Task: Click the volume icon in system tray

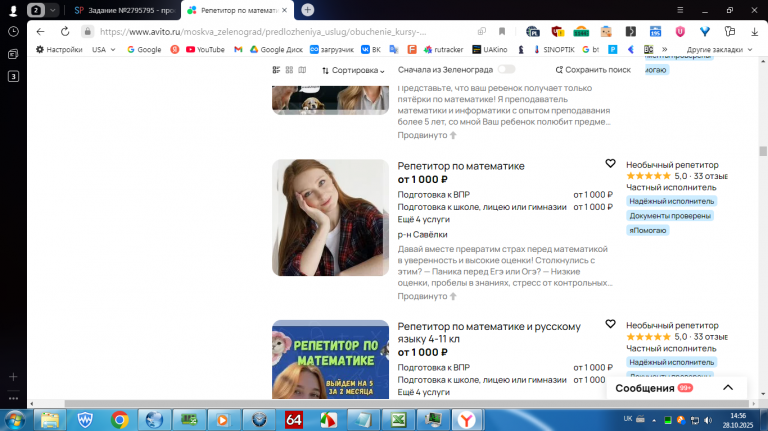Action: point(708,420)
